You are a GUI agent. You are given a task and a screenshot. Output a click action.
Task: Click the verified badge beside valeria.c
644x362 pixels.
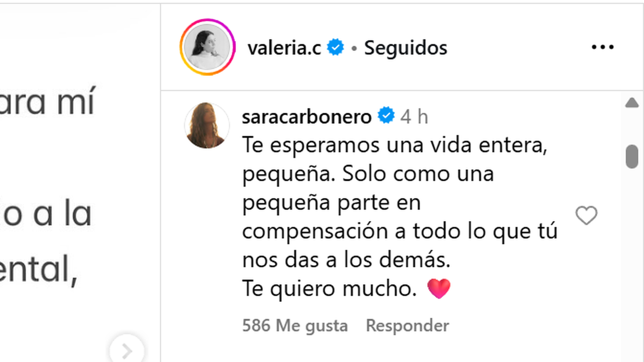click(335, 47)
